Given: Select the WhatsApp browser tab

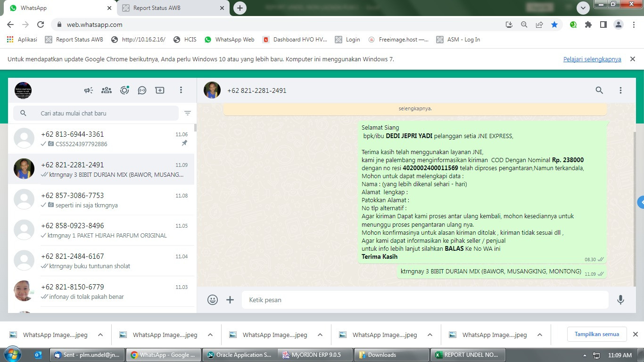Looking at the screenshot, I should coord(60,8).
